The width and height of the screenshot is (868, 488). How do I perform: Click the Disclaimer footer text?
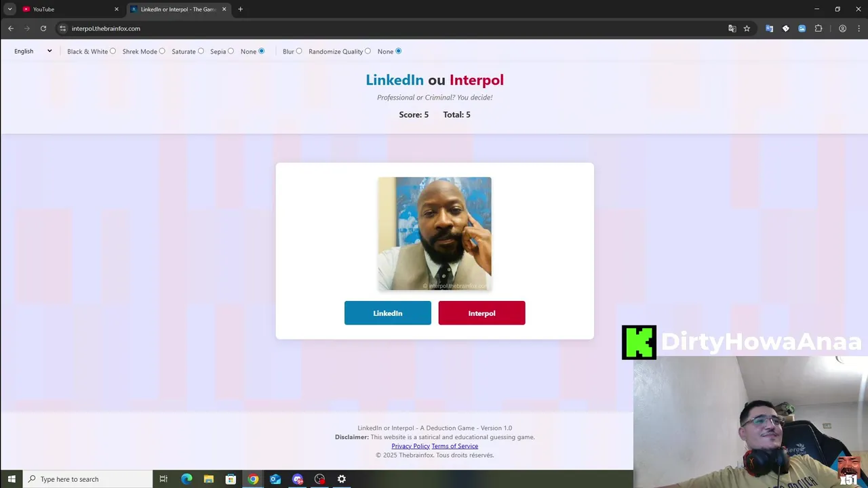point(435,437)
